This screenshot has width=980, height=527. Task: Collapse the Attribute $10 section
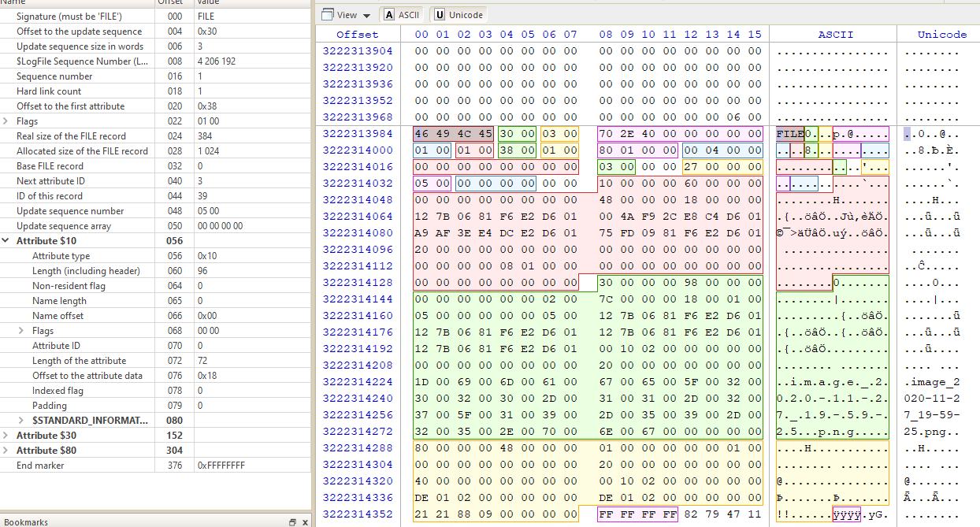click(7, 241)
